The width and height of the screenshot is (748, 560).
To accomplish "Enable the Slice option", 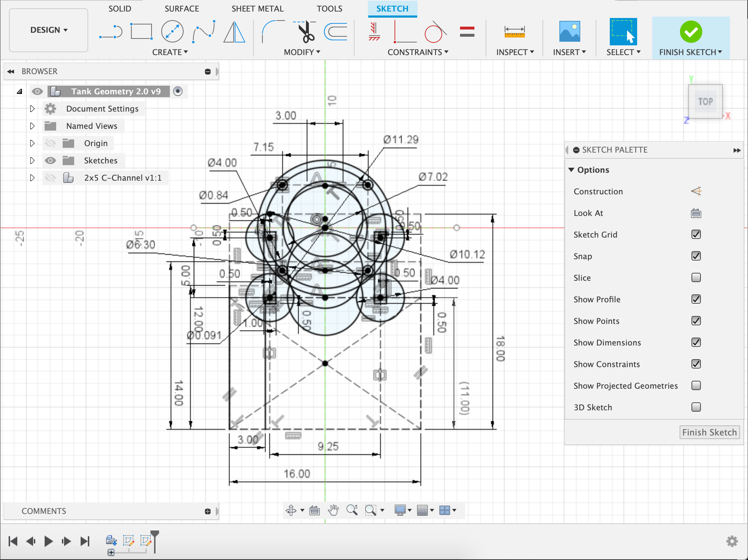I will point(696,277).
